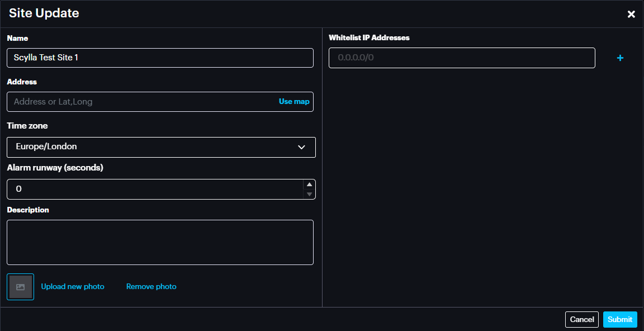The width and height of the screenshot is (644, 331).
Task: Click the Alarm runway (seconds) label
Action: click(x=55, y=168)
